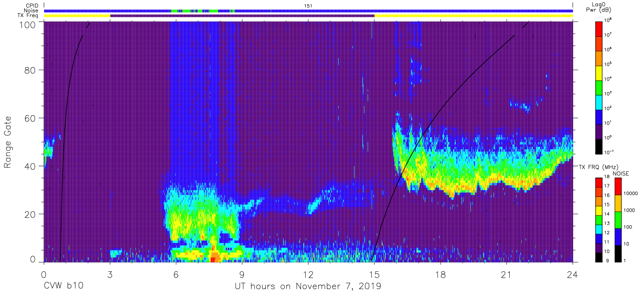
Task: Click the 10^8 power colorbar label
Action: [608, 20]
